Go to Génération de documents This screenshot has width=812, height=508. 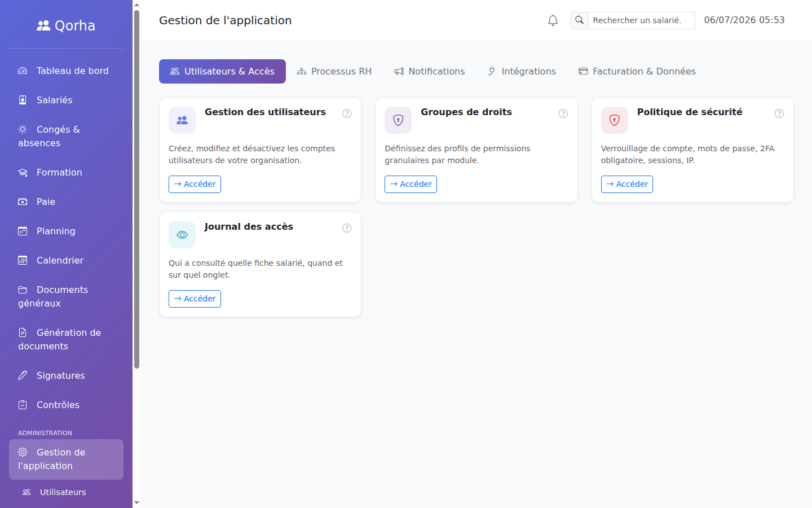[x=66, y=339]
